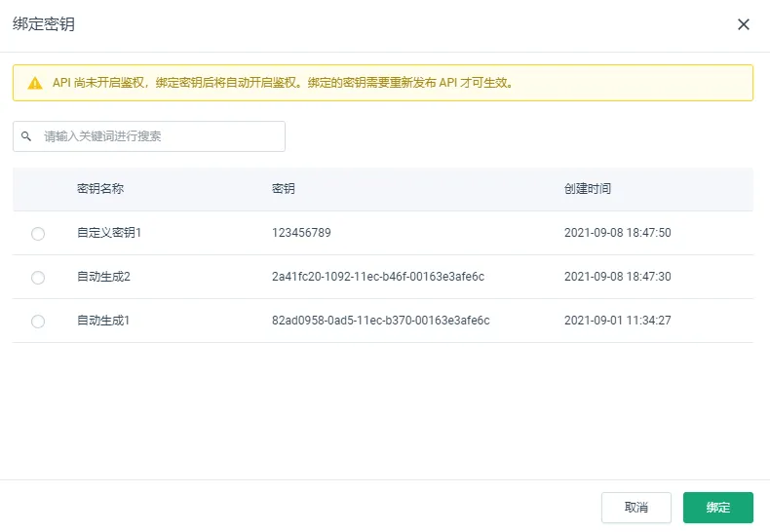Click the 创建时间 column header
This screenshot has width=770, height=532.
[588, 188]
